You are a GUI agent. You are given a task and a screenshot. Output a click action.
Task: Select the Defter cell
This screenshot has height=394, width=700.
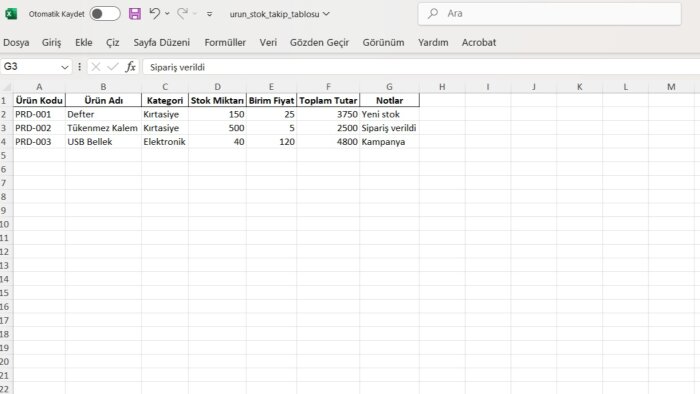[x=104, y=114]
